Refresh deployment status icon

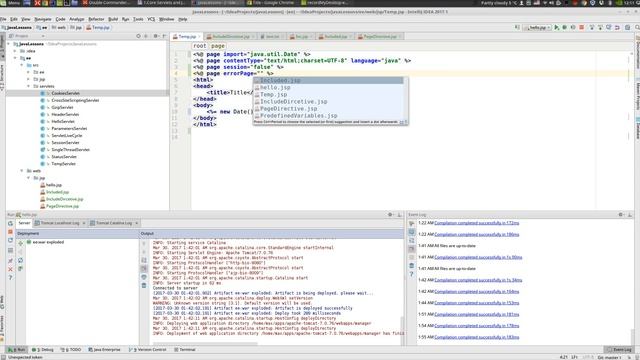[20, 260]
